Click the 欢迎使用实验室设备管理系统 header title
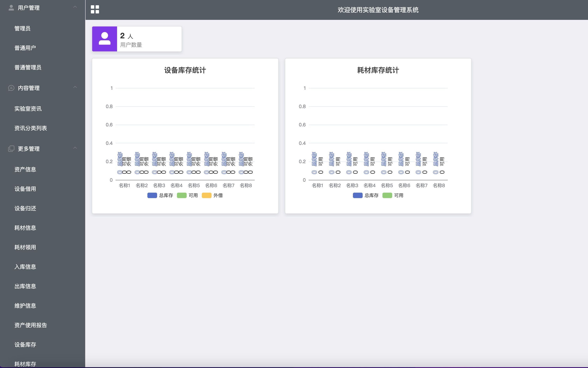The height and width of the screenshot is (368, 588). point(378,10)
